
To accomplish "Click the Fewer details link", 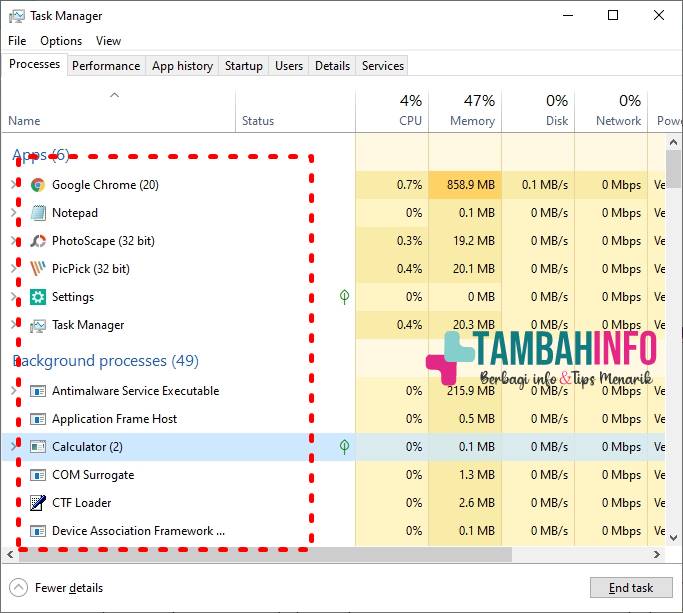I will coord(69,588).
